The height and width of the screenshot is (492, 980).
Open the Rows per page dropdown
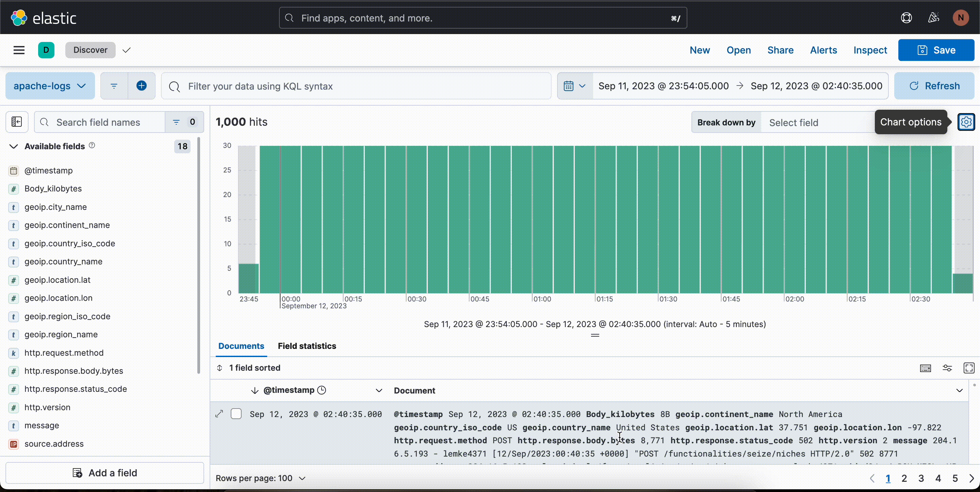tap(261, 478)
